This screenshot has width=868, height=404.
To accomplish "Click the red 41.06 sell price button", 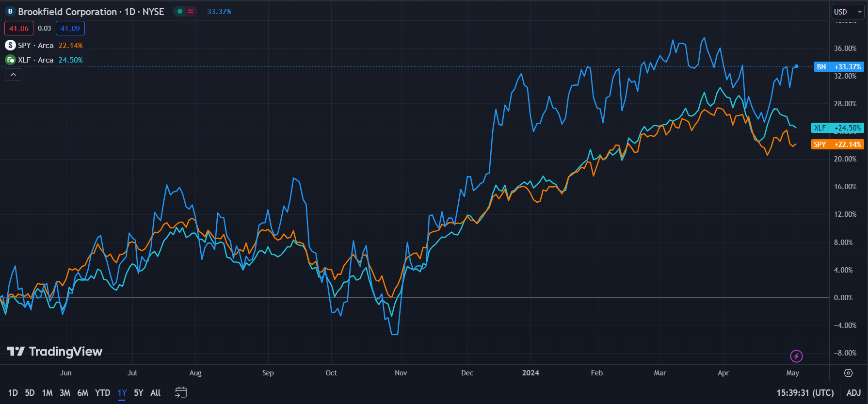I will click(19, 28).
